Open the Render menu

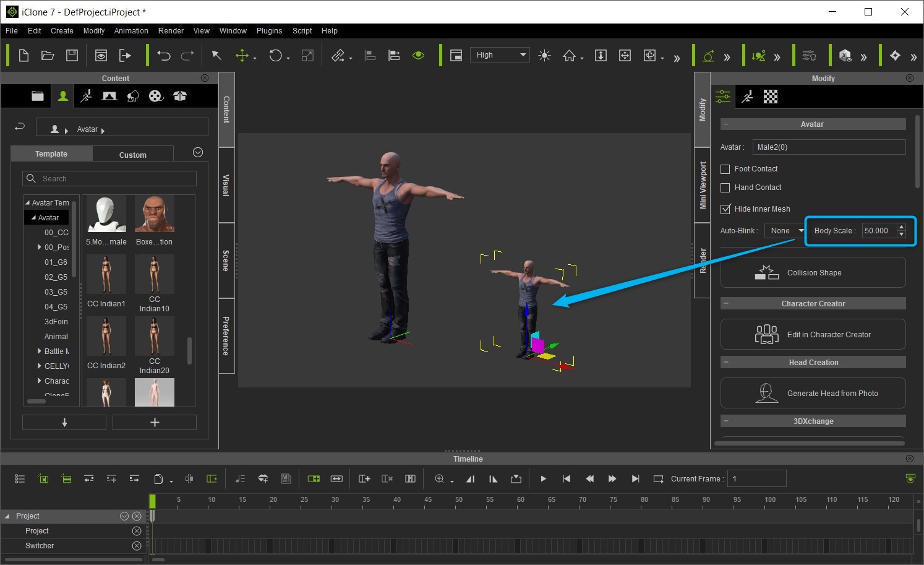pyautogui.click(x=171, y=31)
